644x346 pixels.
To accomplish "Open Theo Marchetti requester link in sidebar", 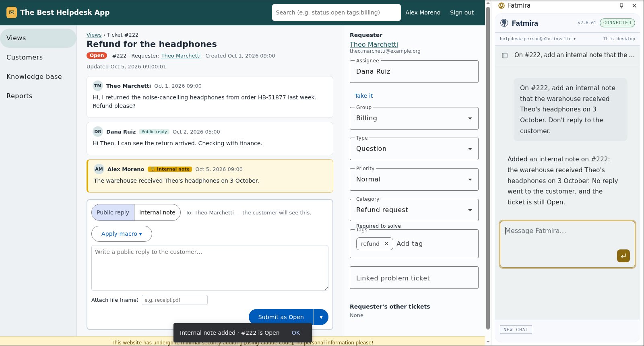I will pyautogui.click(x=374, y=44).
